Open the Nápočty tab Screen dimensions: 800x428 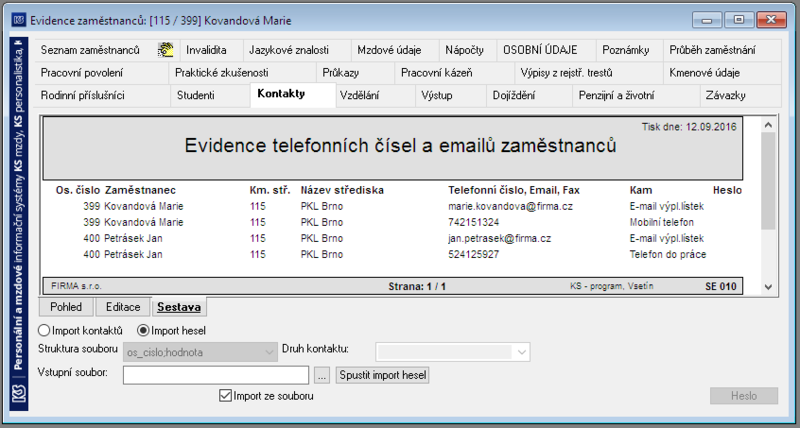[x=468, y=50]
